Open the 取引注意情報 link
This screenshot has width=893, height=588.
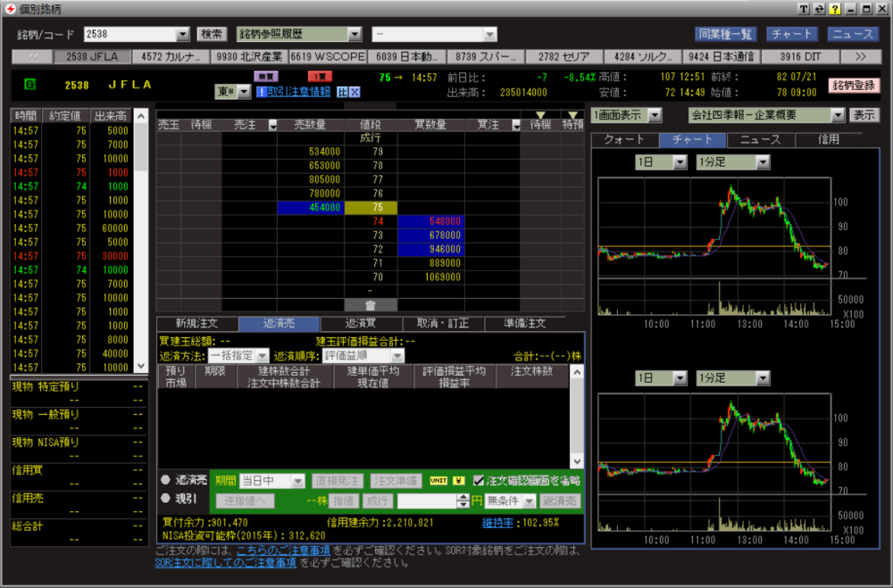point(293,92)
